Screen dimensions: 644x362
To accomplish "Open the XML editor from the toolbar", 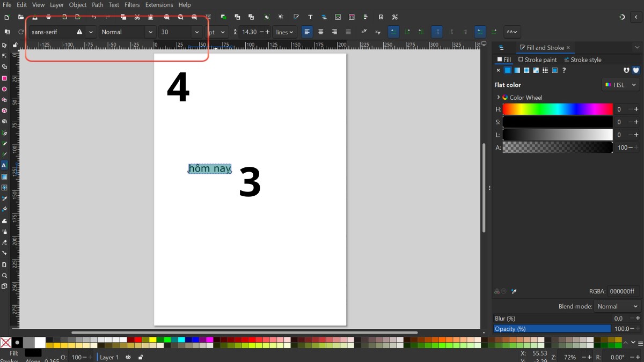I will point(338,17).
